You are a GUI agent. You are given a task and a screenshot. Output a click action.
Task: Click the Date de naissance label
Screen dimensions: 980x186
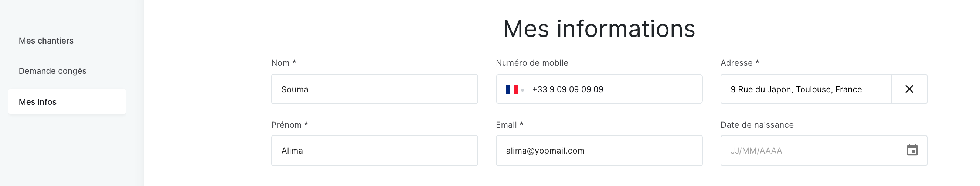coord(757,125)
